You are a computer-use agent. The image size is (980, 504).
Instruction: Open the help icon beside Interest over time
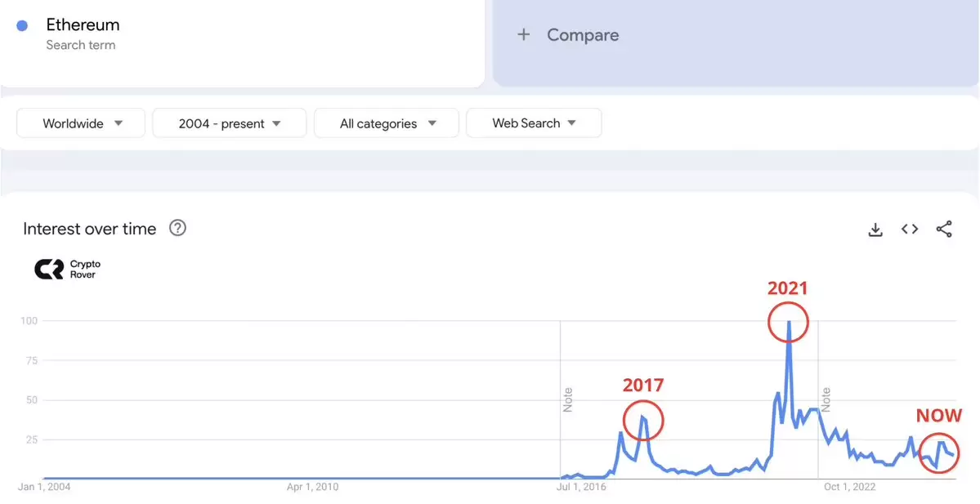click(177, 229)
